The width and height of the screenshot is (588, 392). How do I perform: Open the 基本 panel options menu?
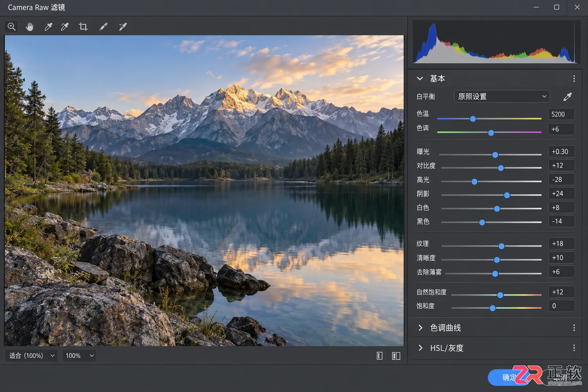574,78
